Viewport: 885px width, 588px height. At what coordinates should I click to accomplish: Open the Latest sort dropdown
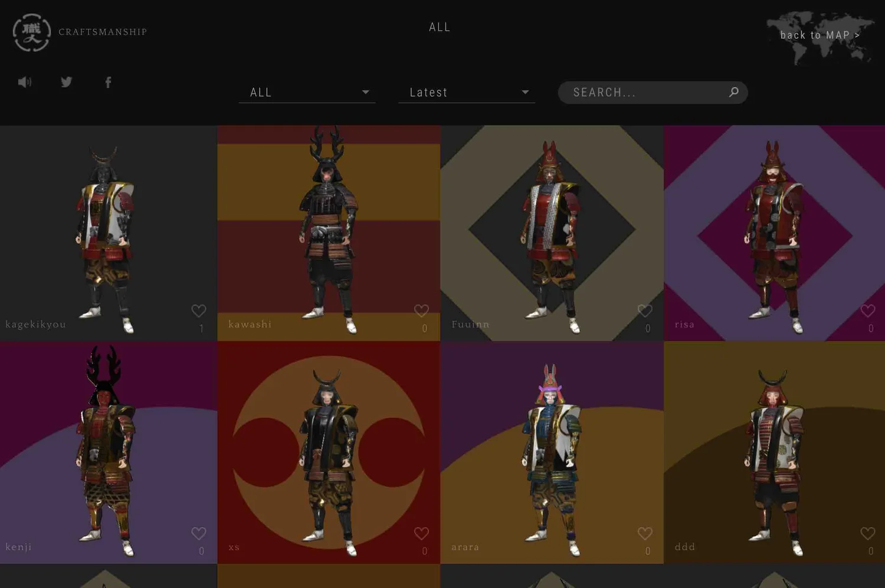point(467,93)
